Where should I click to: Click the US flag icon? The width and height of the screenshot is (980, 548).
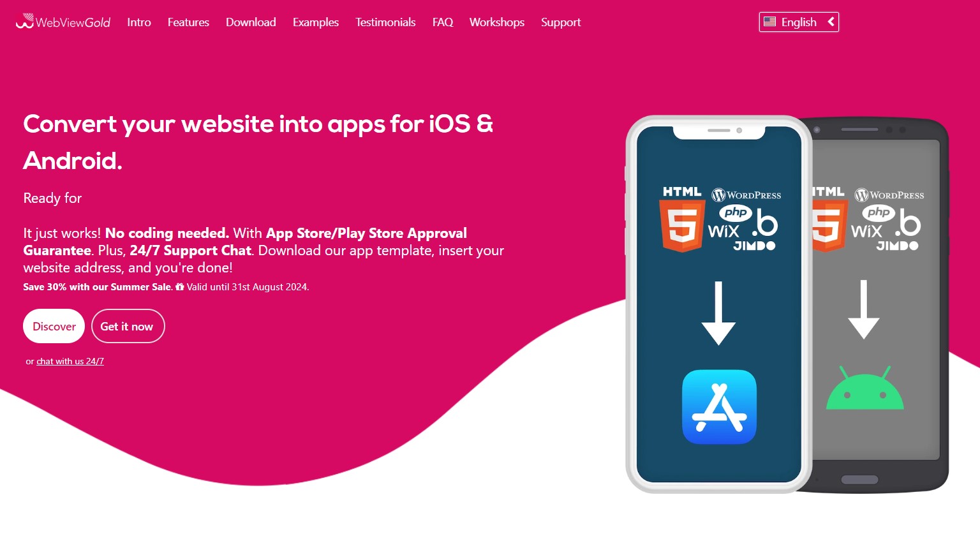(770, 22)
